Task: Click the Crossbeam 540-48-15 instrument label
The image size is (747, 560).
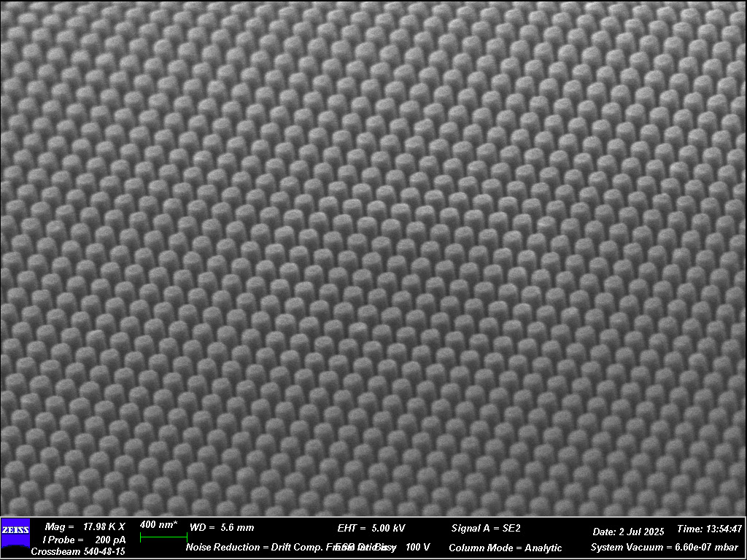Action: pos(78,552)
